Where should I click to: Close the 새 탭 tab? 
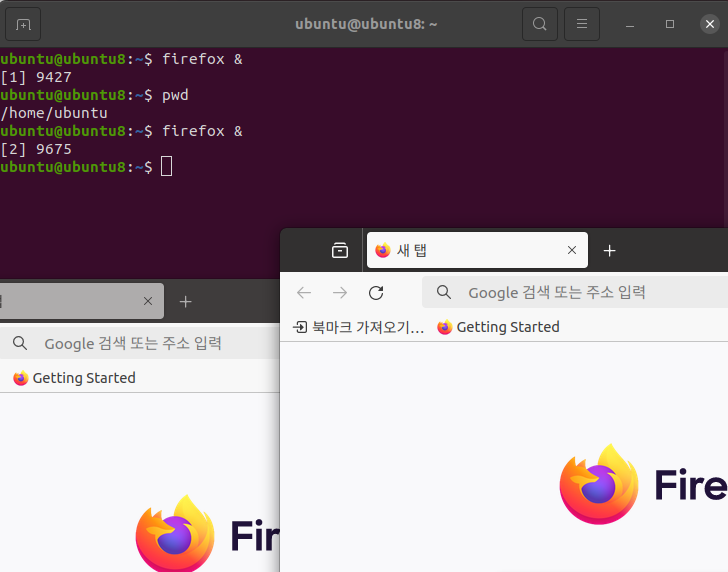(572, 250)
